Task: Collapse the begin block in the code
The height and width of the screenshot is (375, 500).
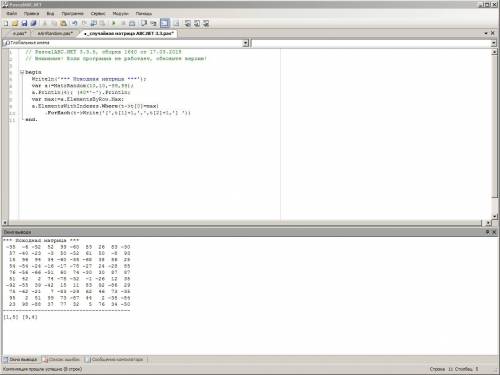Action: [22, 72]
